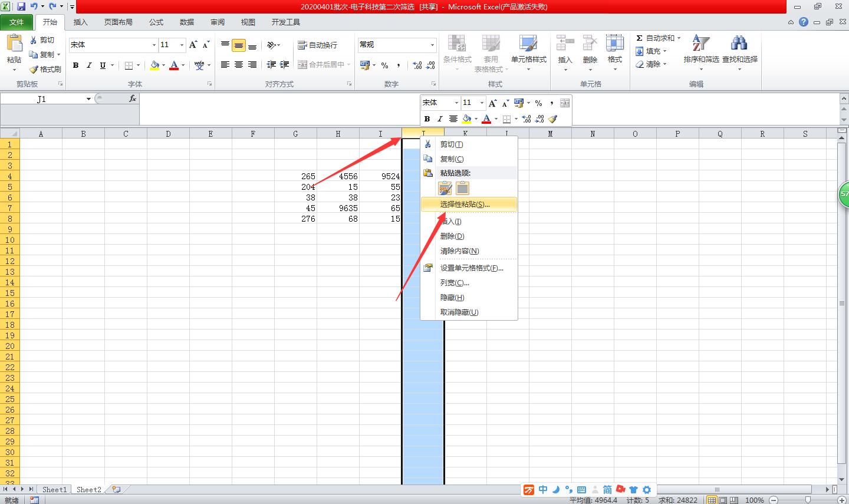Apply font color from the mini toolbar
849x504 pixels.
[x=486, y=119]
